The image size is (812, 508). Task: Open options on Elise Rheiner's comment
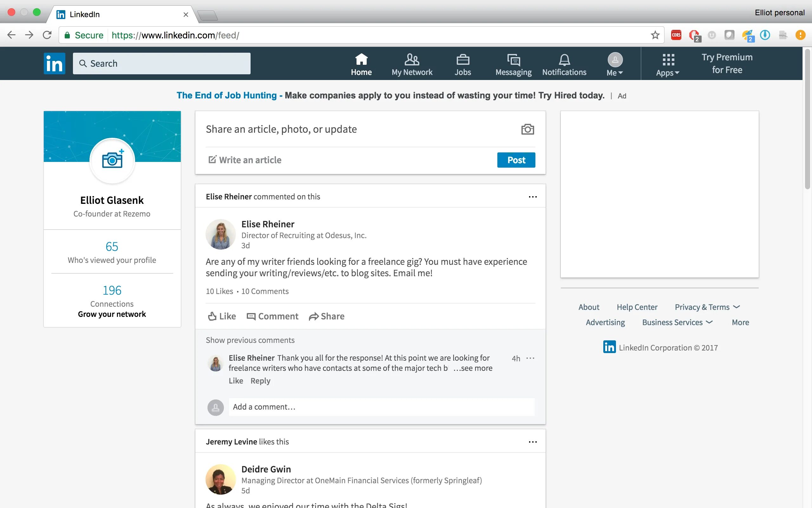tap(530, 358)
